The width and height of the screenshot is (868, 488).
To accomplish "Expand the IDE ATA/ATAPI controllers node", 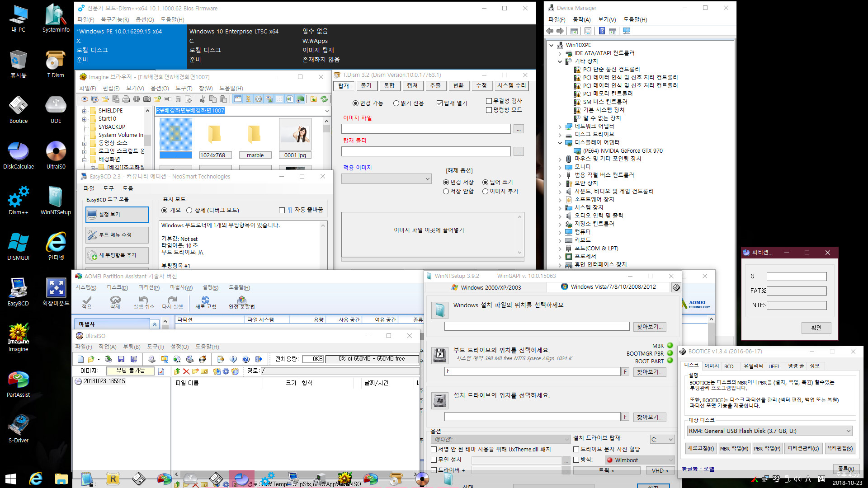I will coord(560,53).
